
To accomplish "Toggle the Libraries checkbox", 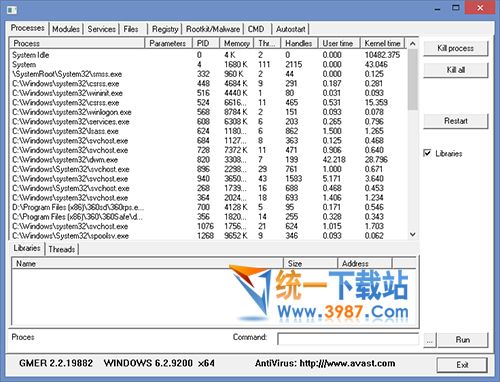I will coord(427,153).
